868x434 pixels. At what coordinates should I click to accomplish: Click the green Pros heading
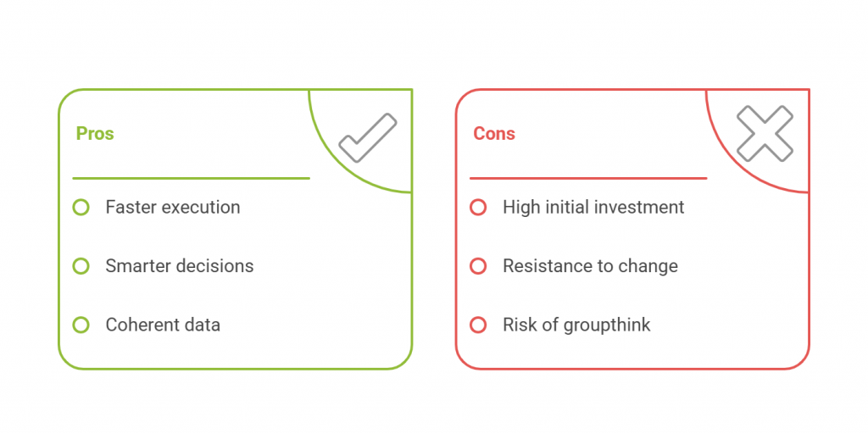tap(95, 134)
